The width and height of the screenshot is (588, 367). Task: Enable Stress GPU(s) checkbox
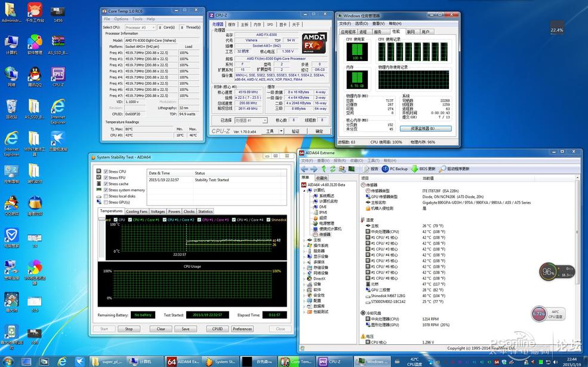(x=106, y=203)
